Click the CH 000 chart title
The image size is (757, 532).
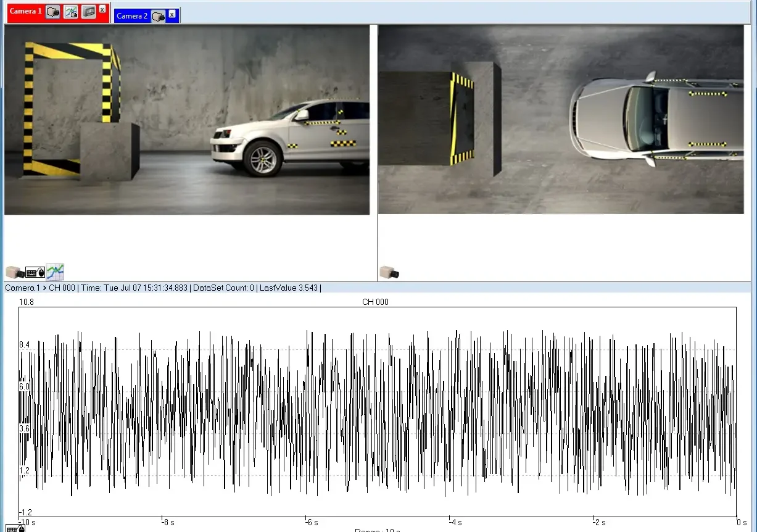375,302
